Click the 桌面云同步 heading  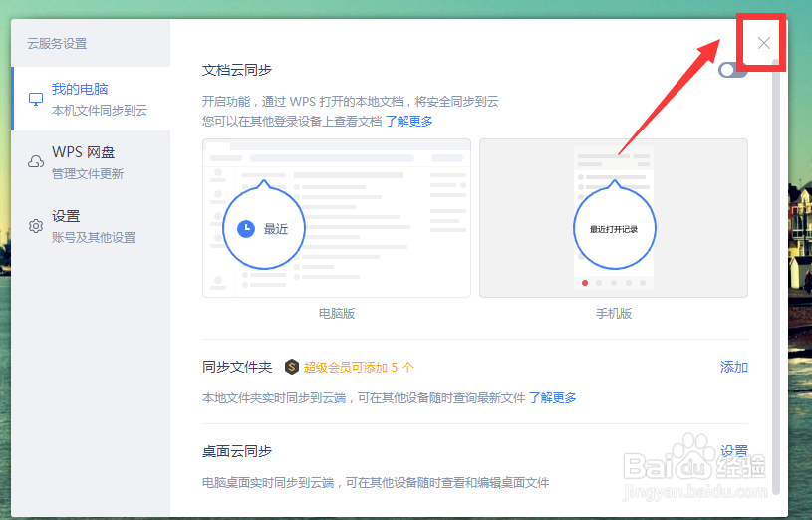237,451
